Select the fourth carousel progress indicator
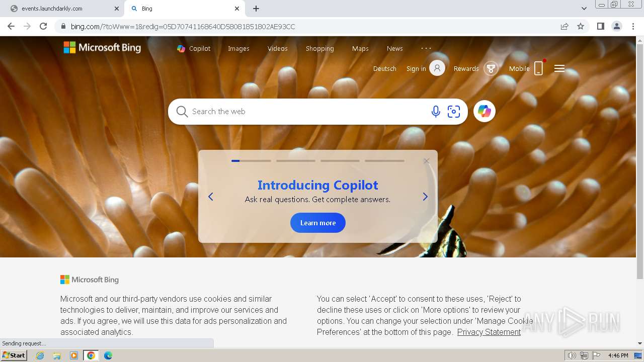 pos(384,161)
